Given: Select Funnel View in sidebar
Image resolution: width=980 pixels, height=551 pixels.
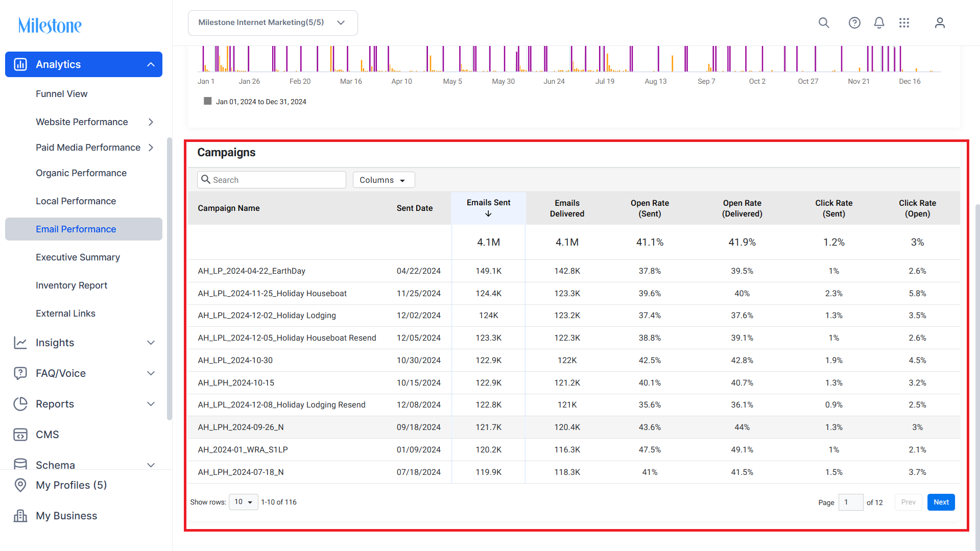Looking at the screenshot, I should click(61, 94).
